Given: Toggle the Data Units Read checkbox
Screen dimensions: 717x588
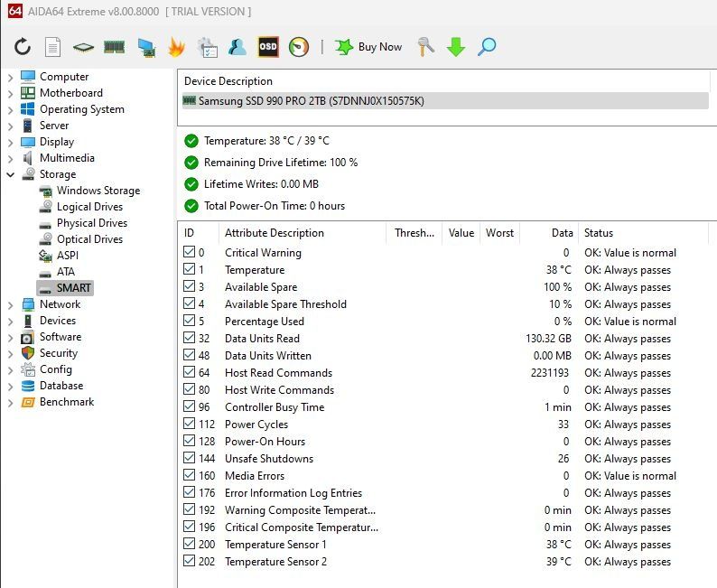Looking at the screenshot, I should pyautogui.click(x=189, y=338).
